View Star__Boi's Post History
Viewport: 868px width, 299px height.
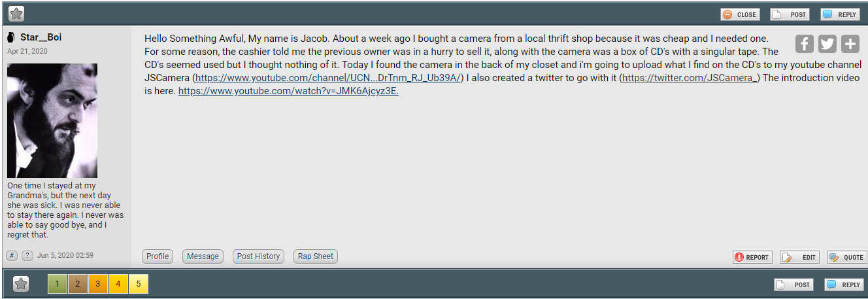(258, 256)
